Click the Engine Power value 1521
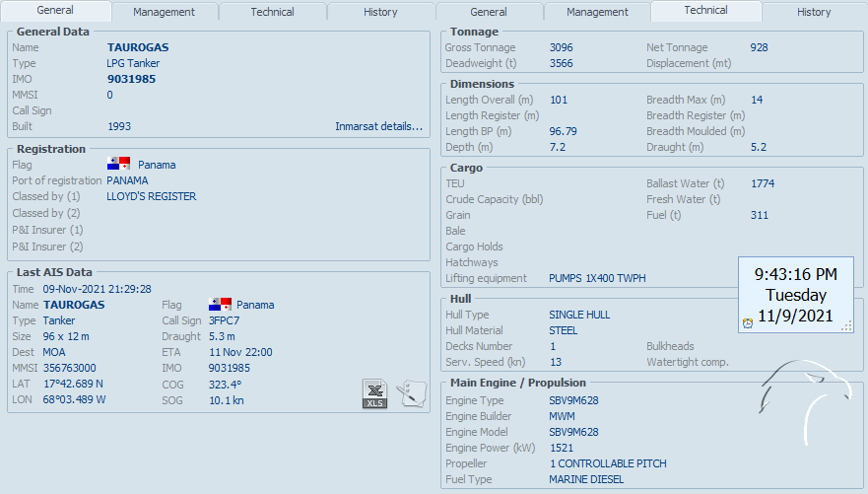 [562, 448]
